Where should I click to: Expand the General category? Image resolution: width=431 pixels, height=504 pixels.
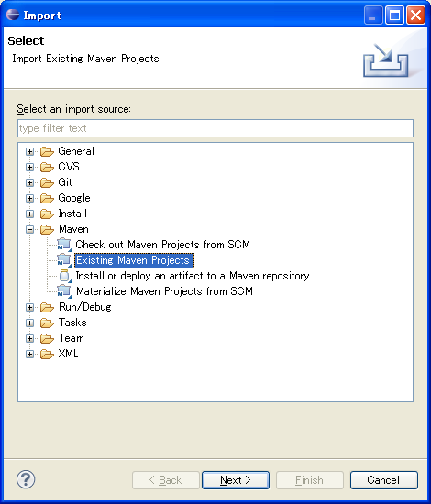29,151
